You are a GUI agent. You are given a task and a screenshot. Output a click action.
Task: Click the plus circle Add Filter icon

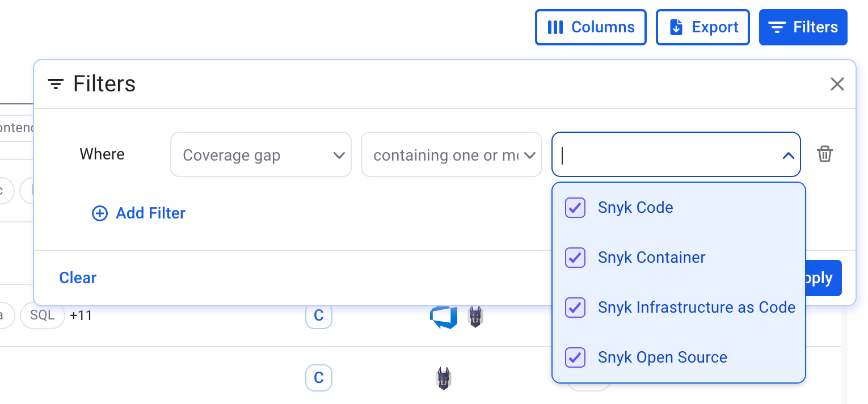click(100, 213)
